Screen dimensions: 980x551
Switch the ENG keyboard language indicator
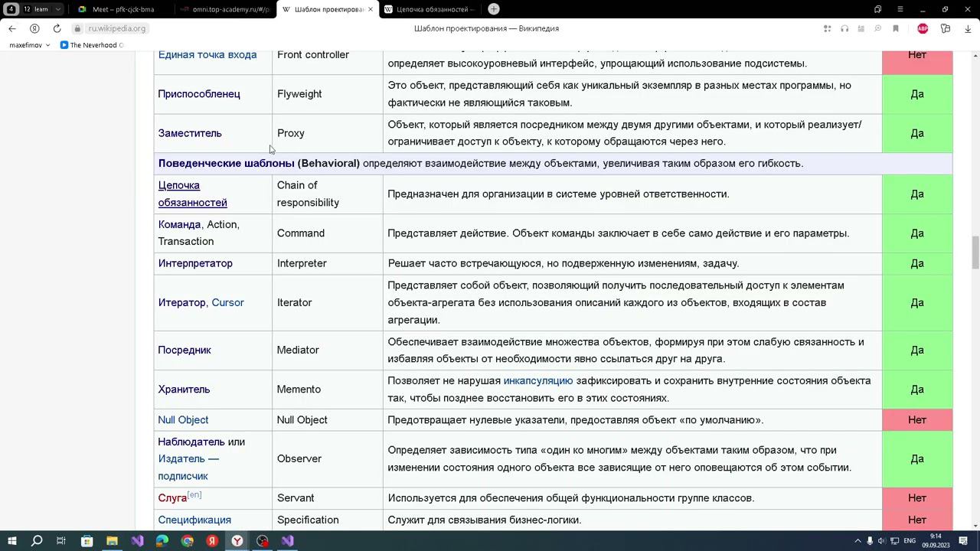[x=910, y=541]
